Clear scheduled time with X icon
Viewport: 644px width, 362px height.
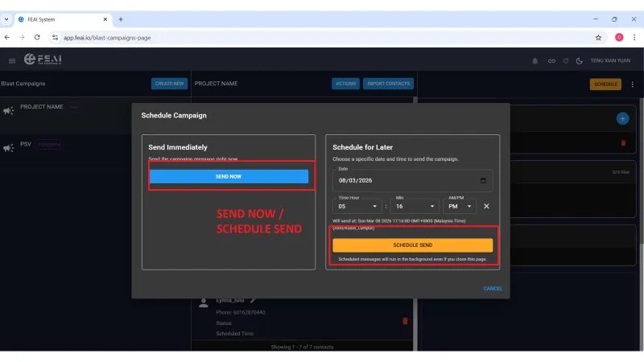coord(486,206)
